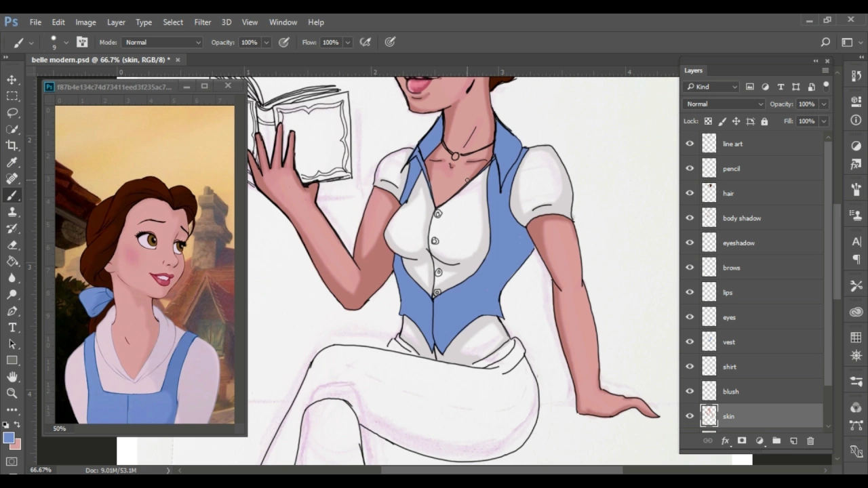Select the Rectangle shape tool

point(12,361)
